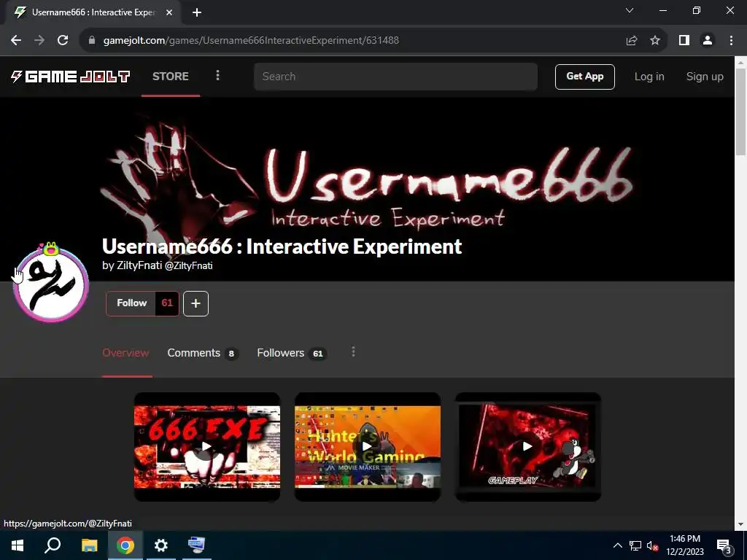
Task: Click the page vertical scrollbar thumb
Action: click(x=741, y=112)
